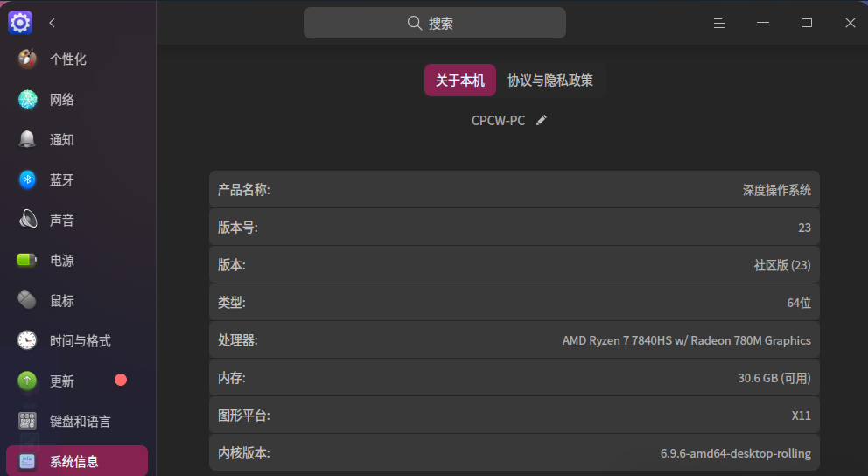Open the Network settings icon
868x476 pixels.
pos(27,100)
